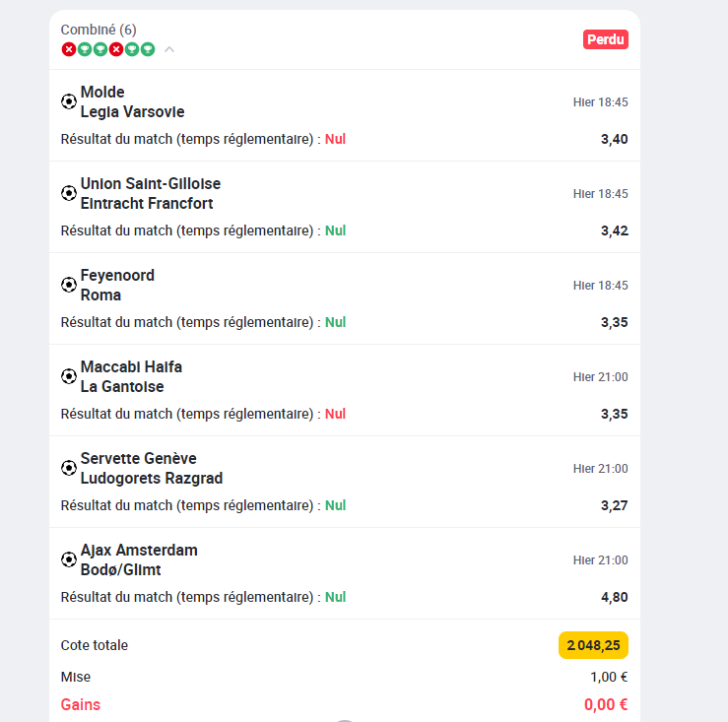
Task: Click the football icon beside Maccabi Haifa
Action: (69, 376)
